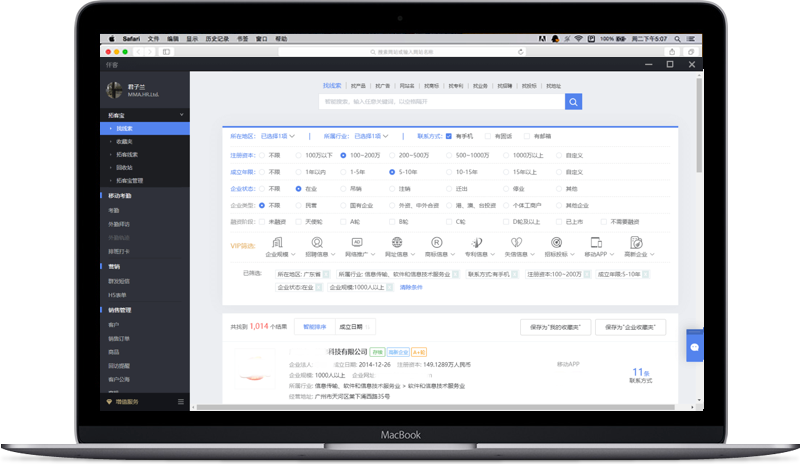The image size is (800, 464).
Task: Click the 商标信息 registered-mark icon
Action: coord(436,242)
